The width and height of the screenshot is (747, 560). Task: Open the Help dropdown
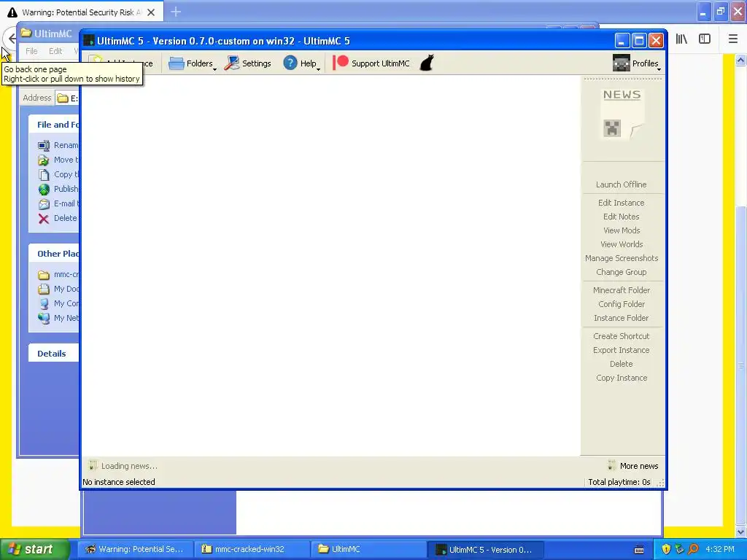[301, 63]
